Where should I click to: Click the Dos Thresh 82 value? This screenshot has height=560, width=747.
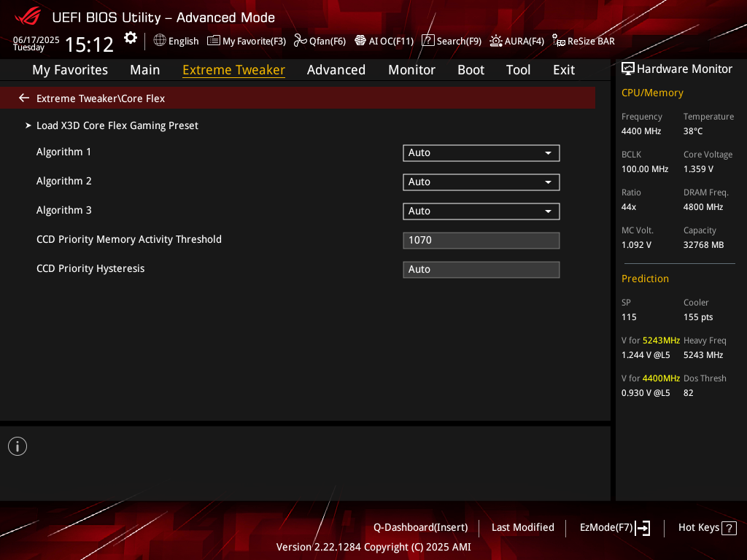pyautogui.click(x=689, y=393)
